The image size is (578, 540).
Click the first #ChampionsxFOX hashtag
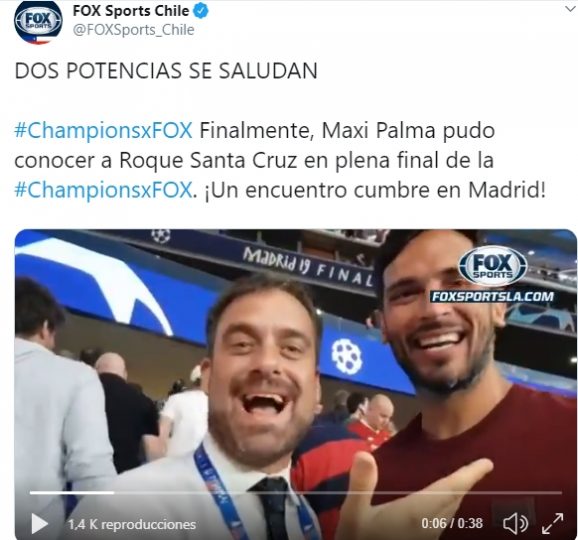pos(103,130)
